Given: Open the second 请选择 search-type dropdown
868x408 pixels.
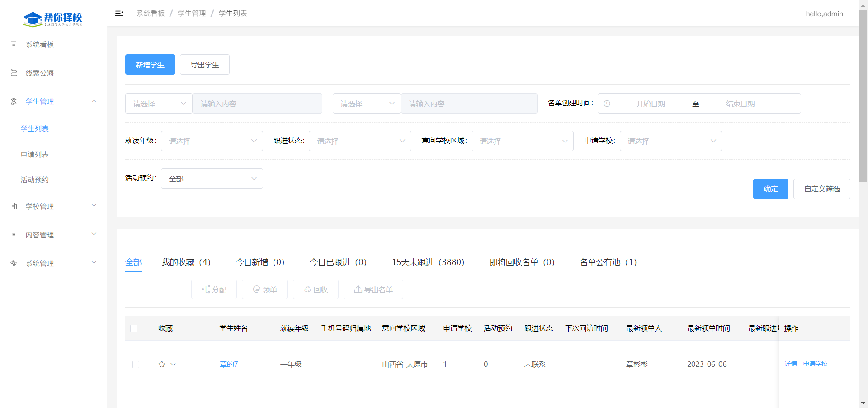Looking at the screenshot, I should click(367, 104).
